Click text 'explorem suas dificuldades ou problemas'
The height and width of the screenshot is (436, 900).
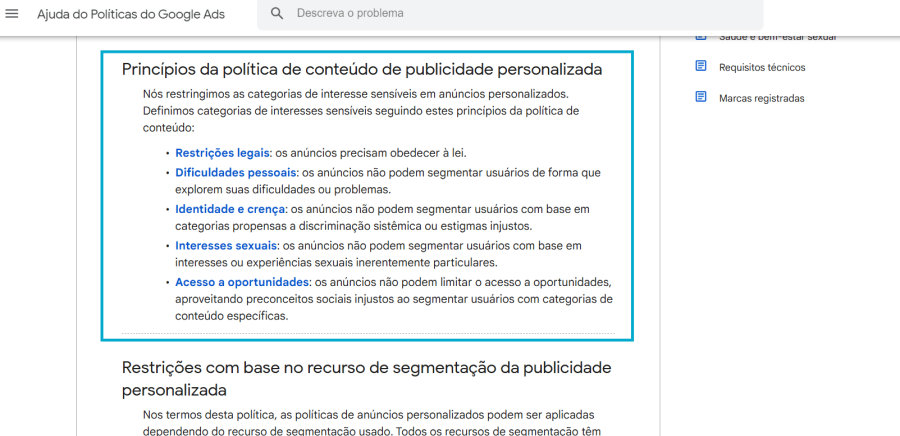(x=284, y=189)
